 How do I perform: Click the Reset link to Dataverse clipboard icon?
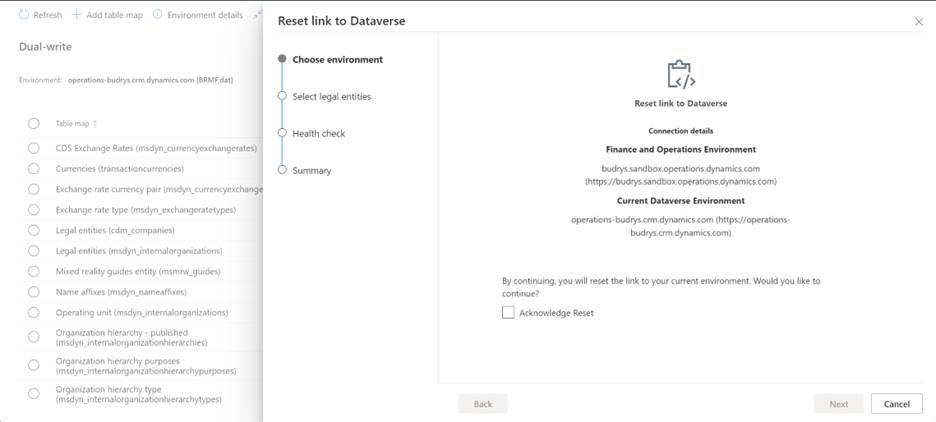tap(681, 75)
